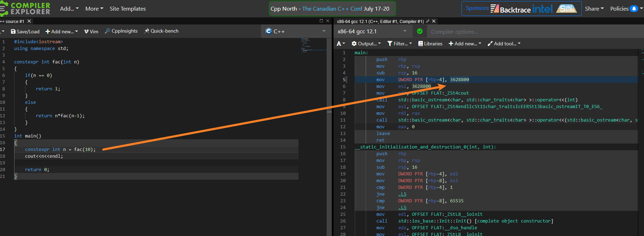644x236 pixels.
Task: Open the Output... options dropdown
Action: 366,44
